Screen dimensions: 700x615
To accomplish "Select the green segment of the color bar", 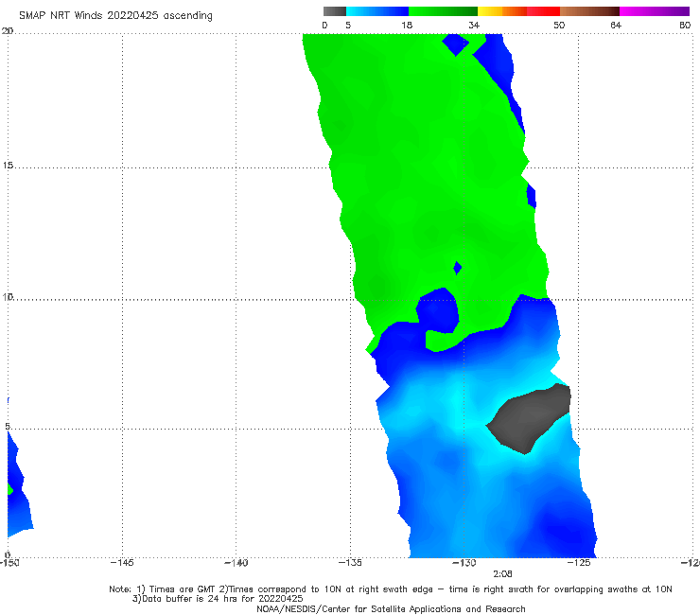I will (443, 11).
